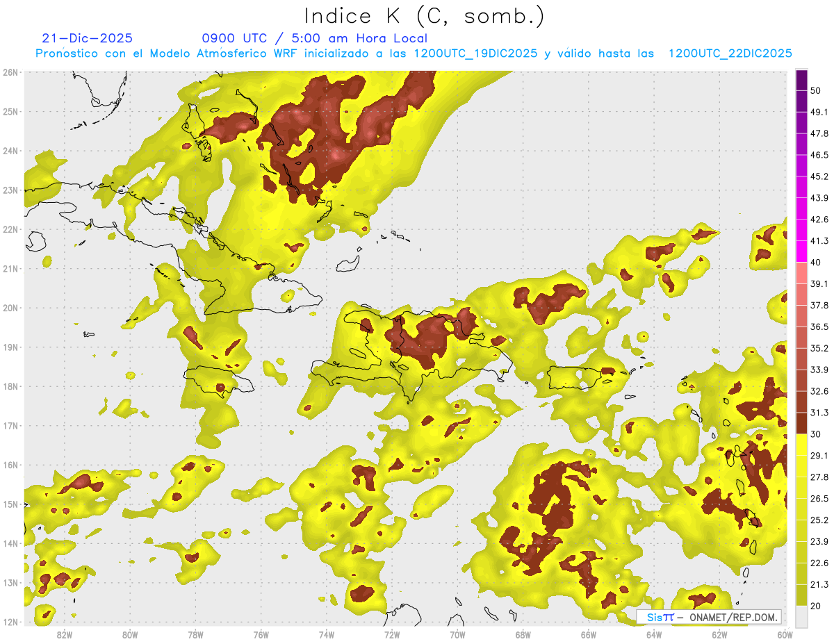Click the latitude label '19N'

[x=10, y=347]
